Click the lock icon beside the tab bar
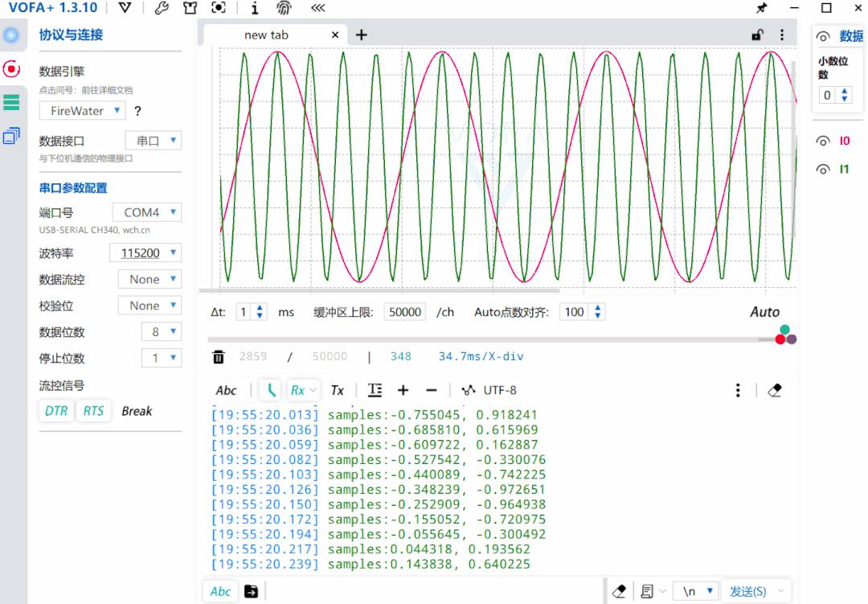The image size is (868, 604). pos(757,35)
